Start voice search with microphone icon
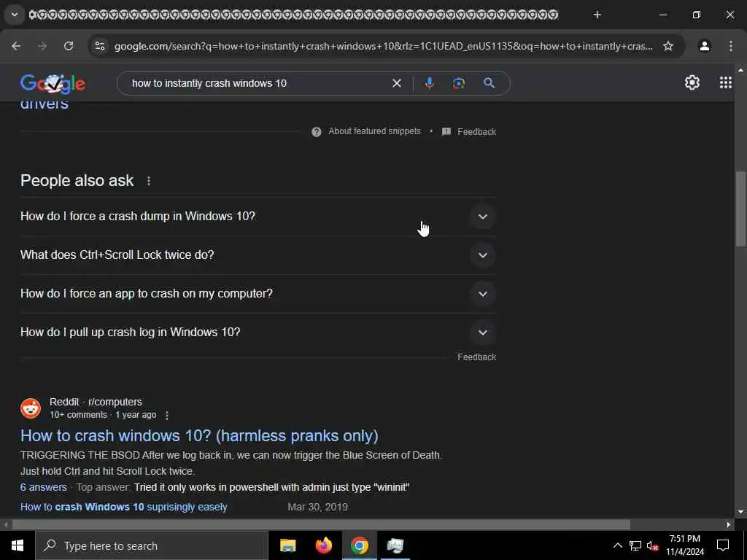This screenshot has width=747, height=560. 429,83
